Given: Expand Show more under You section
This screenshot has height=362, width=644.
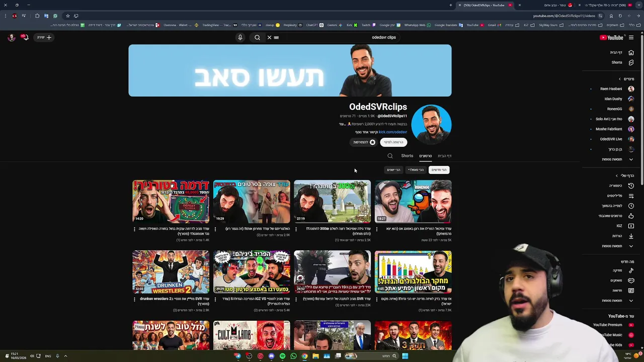Looking at the screenshot, I should [x=617, y=246].
